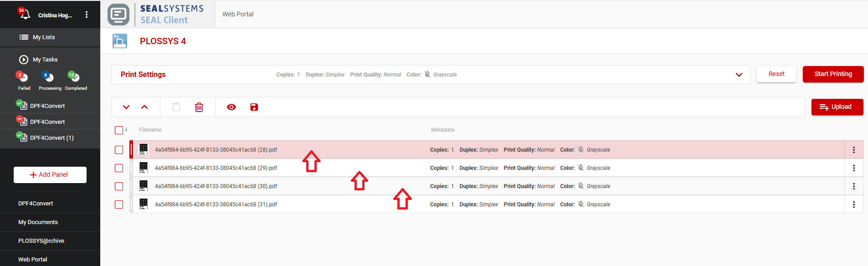868x266 pixels.
Task: Open PLOSSYS@rchive in sidebar
Action: [x=41, y=241]
